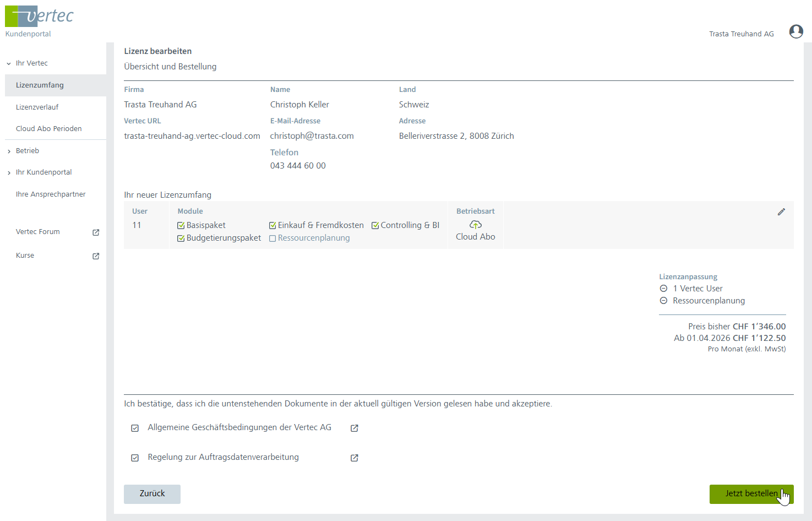Open Lizenzverlauf in the sidebar
Image resolution: width=812 pixels, height=521 pixels.
click(x=37, y=107)
